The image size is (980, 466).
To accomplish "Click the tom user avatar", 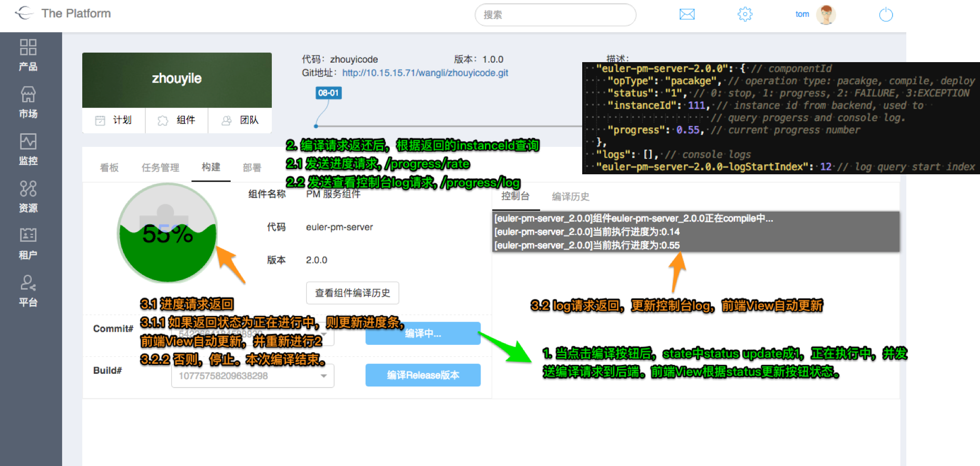I will (826, 14).
